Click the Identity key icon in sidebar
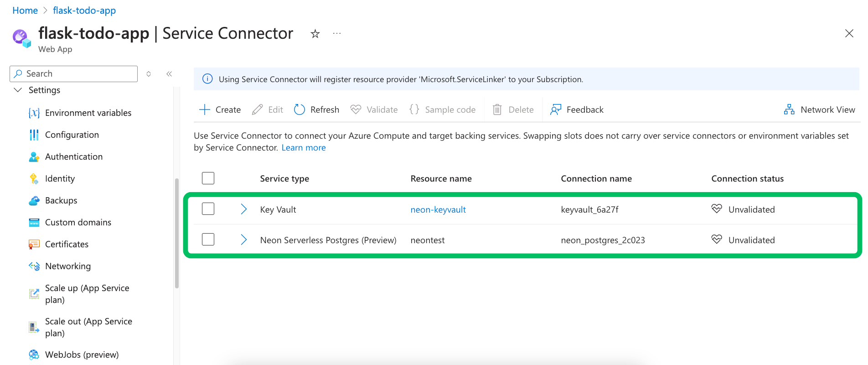This screenshot has width=868, height=365. pyautogui.click(x=34, y=179)
